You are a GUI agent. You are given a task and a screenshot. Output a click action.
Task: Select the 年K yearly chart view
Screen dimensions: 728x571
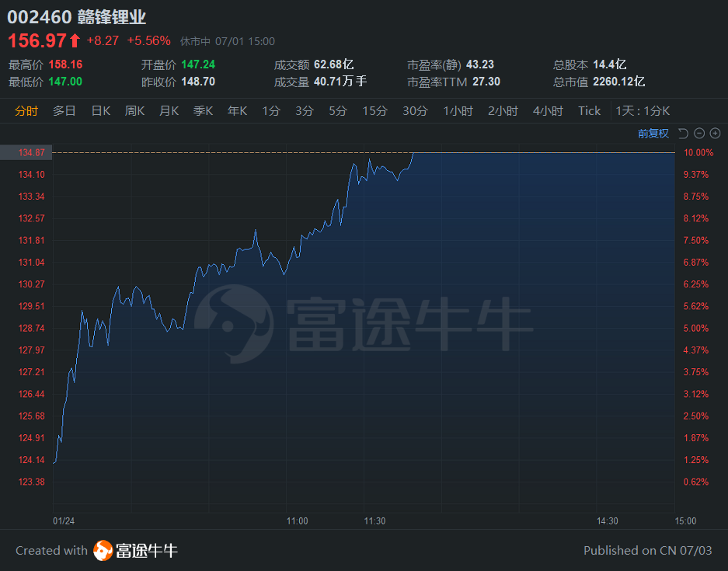(237, 110)
